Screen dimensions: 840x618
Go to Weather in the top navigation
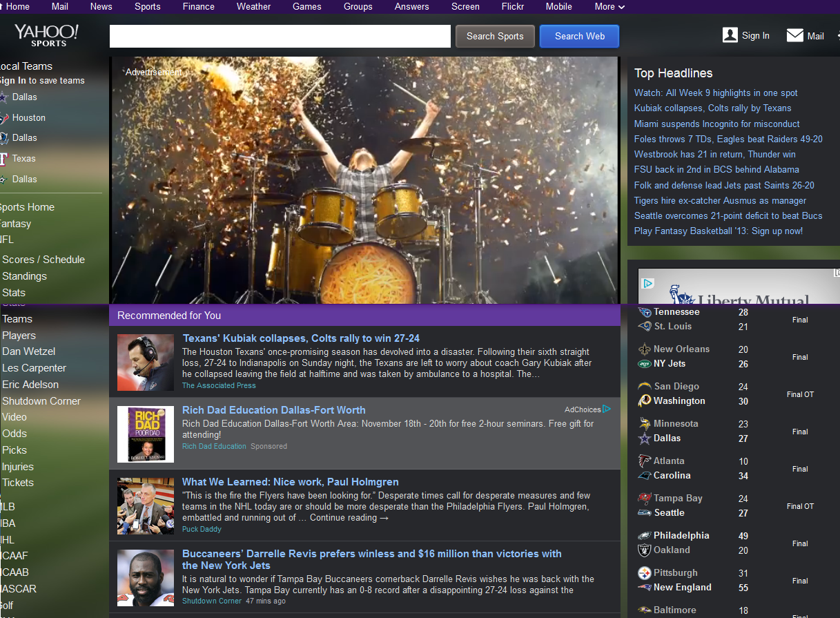pos(254,6)
